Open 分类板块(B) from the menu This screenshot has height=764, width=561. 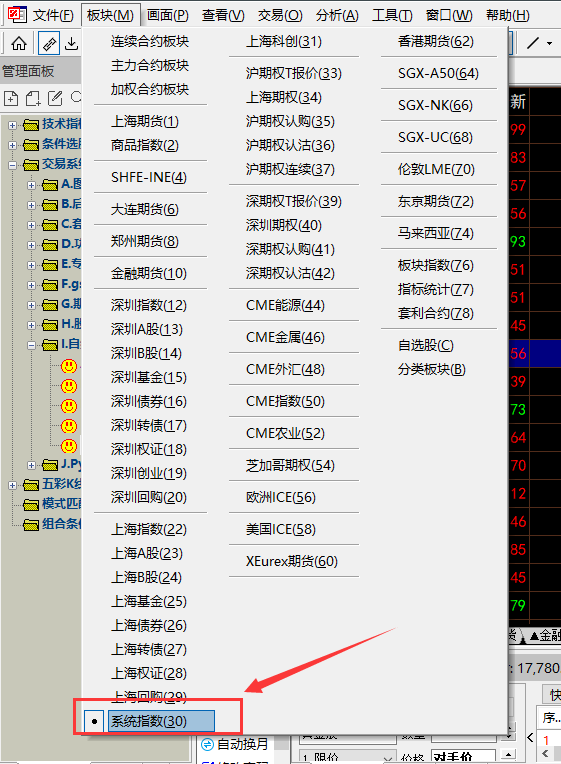432,369
